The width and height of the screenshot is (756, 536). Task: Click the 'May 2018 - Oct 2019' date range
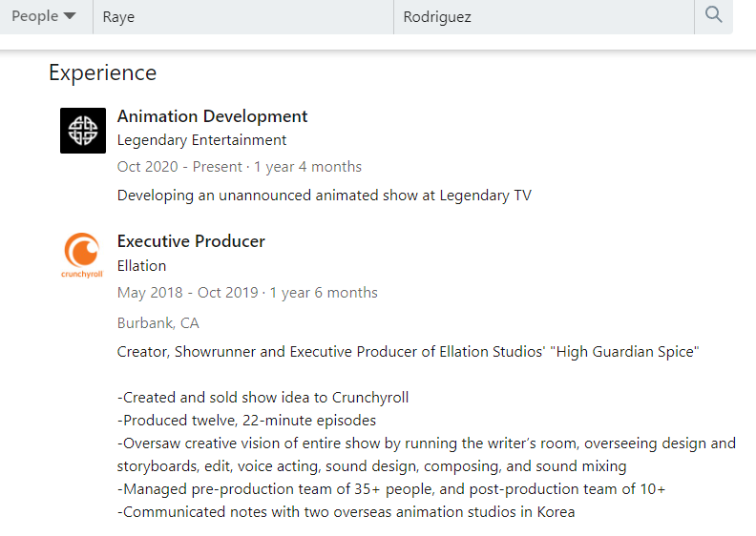coord(187,293)
